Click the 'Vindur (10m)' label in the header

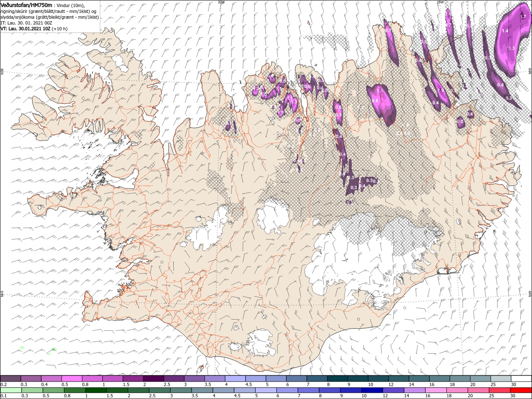(x=71, y=5)
